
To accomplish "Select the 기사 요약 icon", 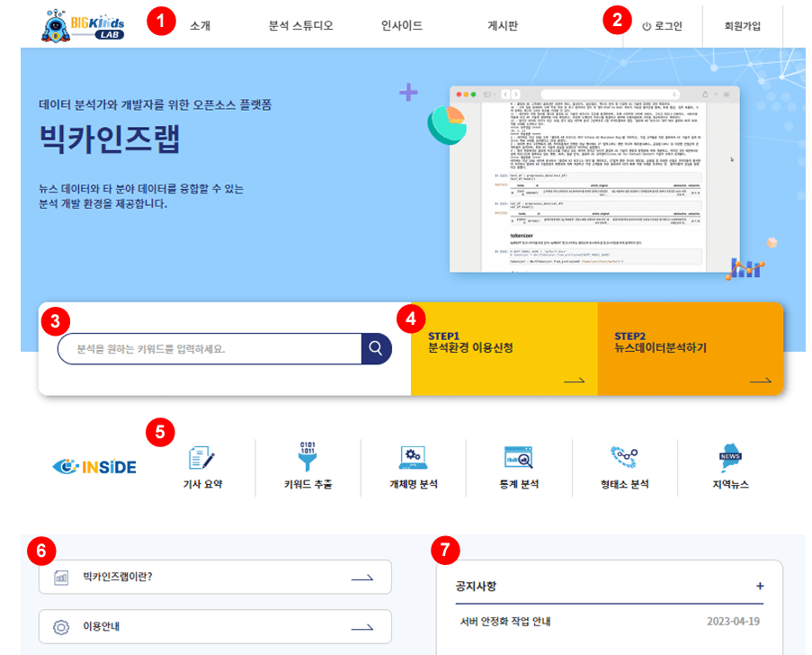I will pyautogui.click(x=202, y=459).
